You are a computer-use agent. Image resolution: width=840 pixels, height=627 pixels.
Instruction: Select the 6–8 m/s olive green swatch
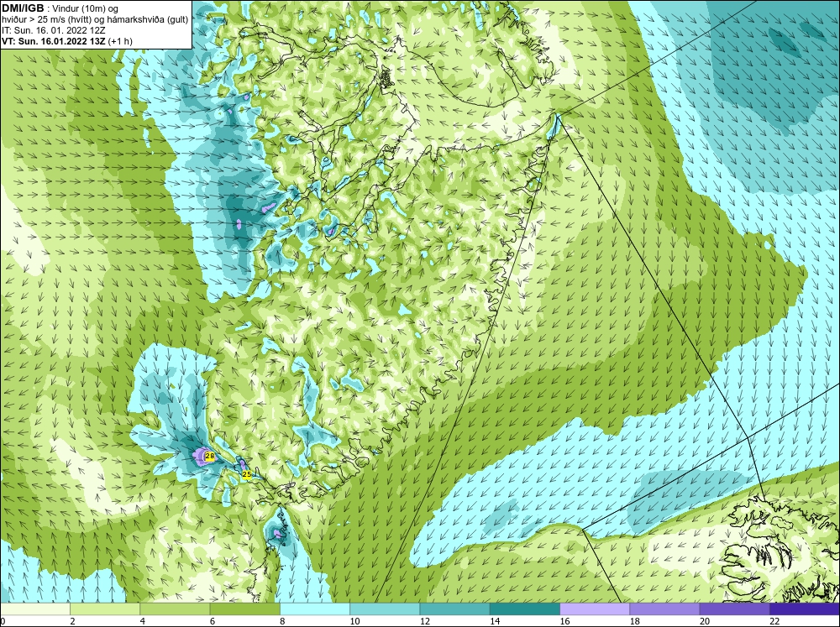pyautogui.click(x=244, y=609)
